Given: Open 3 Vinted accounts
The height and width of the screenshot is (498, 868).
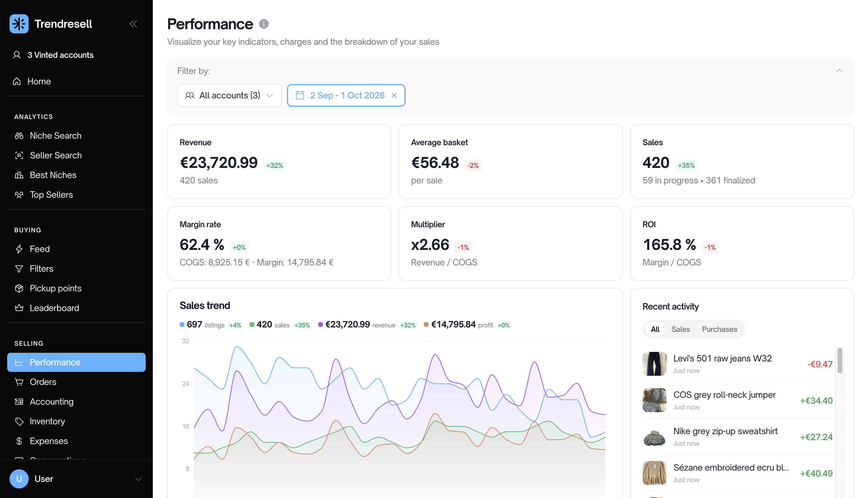Looking at the screenshot, I should tap(53, 55).
